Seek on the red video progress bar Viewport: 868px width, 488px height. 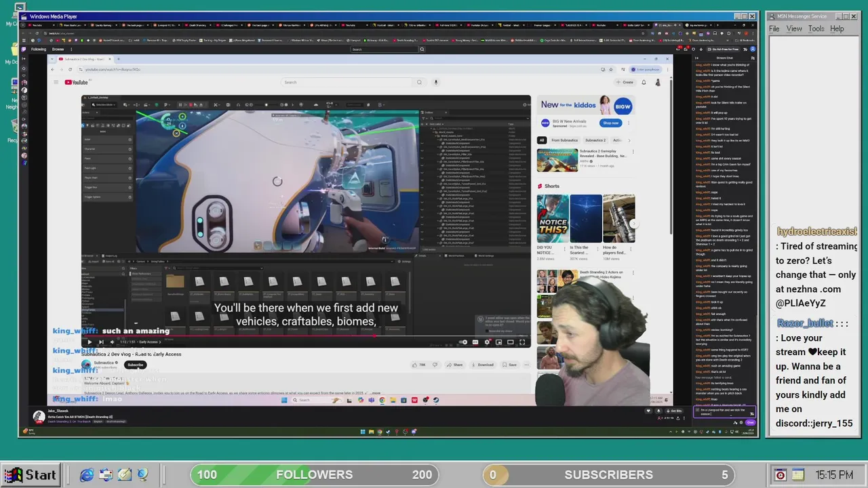coord(306,335)
